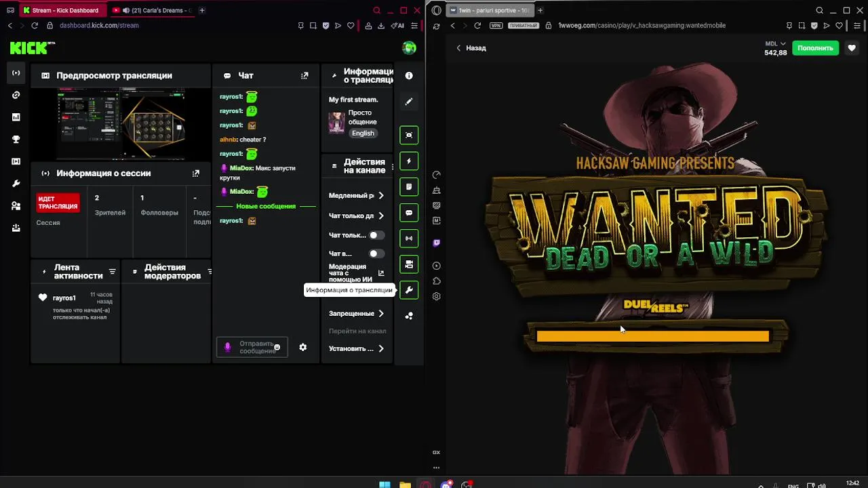Click the green wrench stream info panel icon
The height and width of the screenshot is (488, 868).
409,289
